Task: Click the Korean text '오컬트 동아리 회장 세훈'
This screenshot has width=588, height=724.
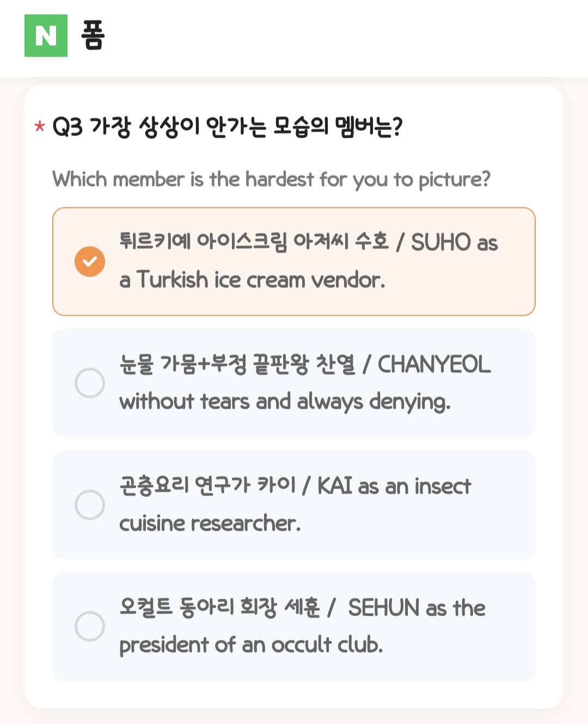Action: [x=219, y=607]
